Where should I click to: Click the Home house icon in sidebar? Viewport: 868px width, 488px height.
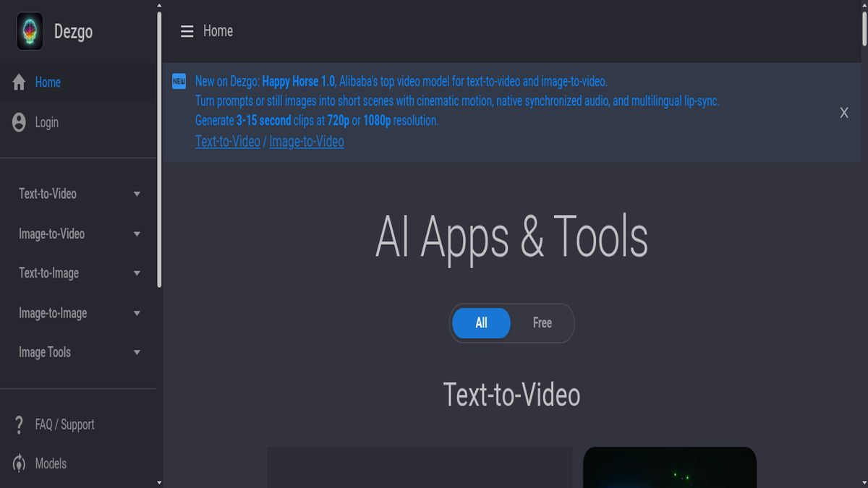point(19,82)
